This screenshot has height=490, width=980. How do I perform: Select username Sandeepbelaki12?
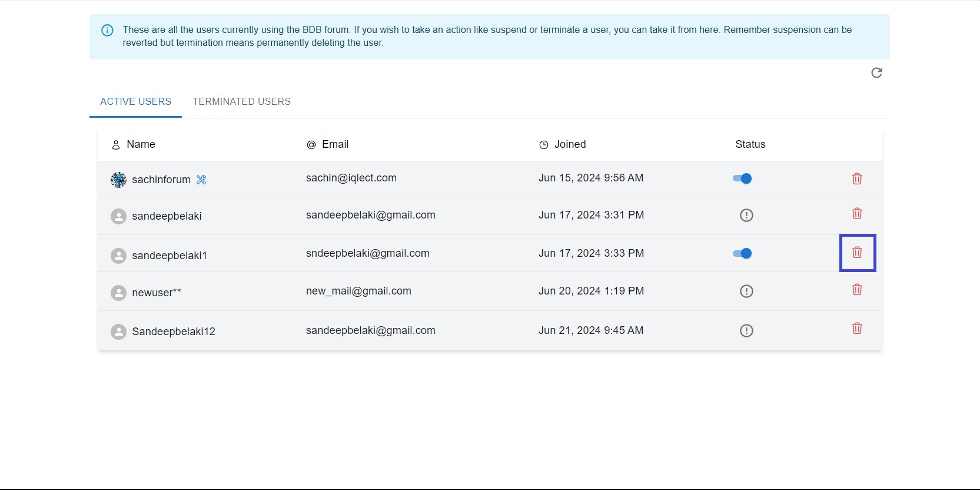pos(174,332)
